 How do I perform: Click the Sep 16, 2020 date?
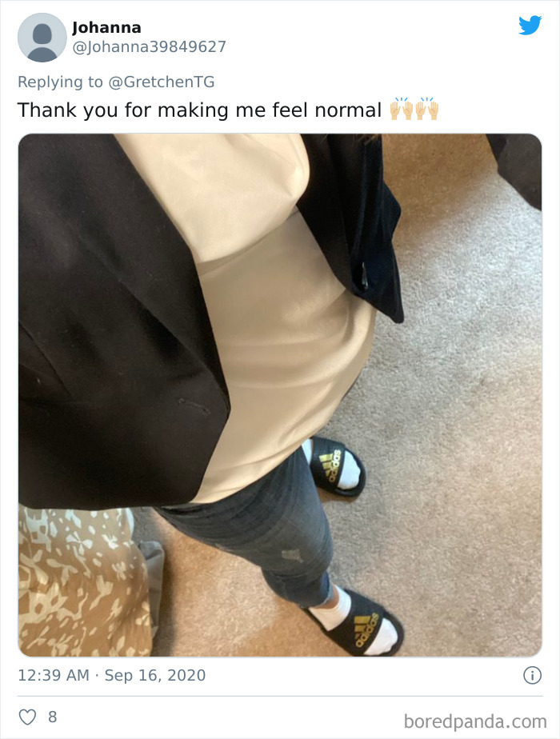[155, 675]
